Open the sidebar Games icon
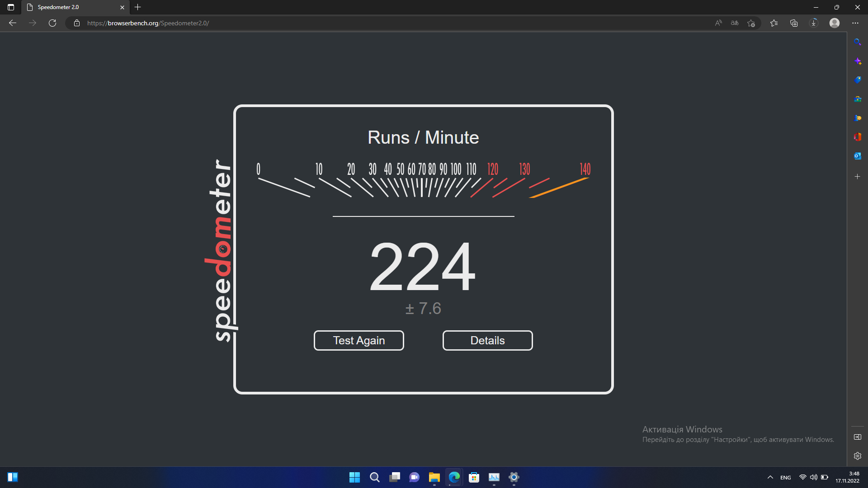Screen dimensions: 868x488 pos(858,118)
